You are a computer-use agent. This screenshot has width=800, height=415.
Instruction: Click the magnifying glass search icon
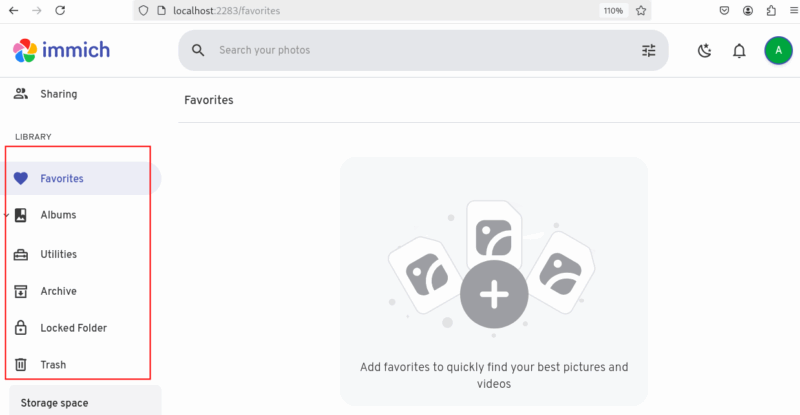point(198,50)
